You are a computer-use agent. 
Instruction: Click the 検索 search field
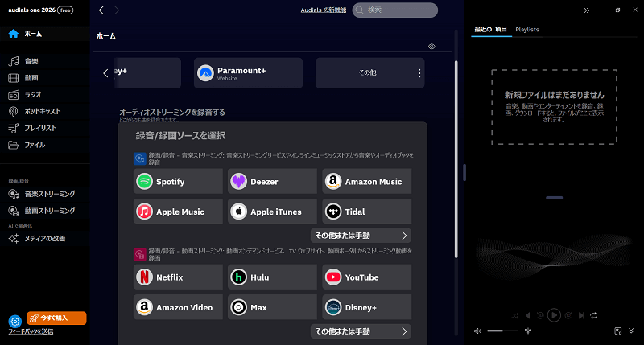point(395,10)
